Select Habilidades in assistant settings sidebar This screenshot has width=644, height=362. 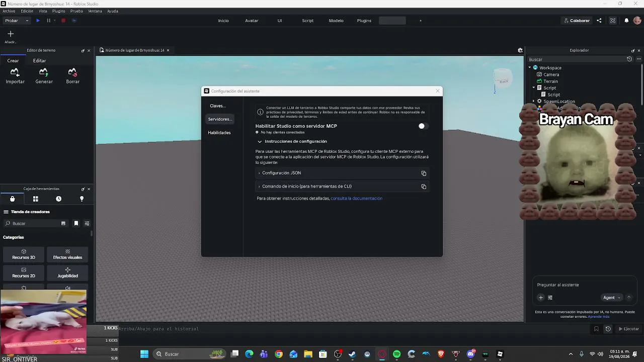pyautogui.click(x=219, y=133)
